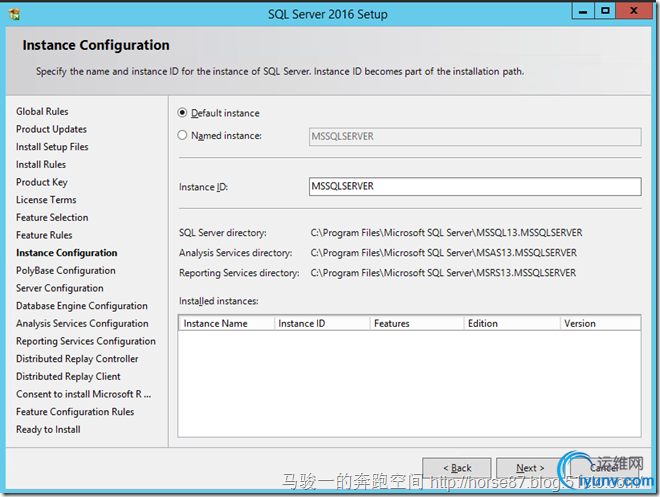Click the Back button
660x497 pixels.
click(457, 468)
